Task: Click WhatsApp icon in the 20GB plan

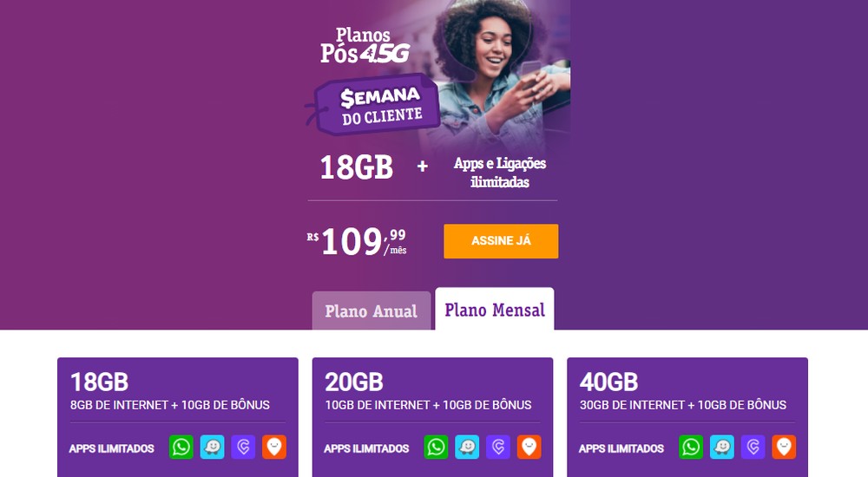Action: pos(437,448)
